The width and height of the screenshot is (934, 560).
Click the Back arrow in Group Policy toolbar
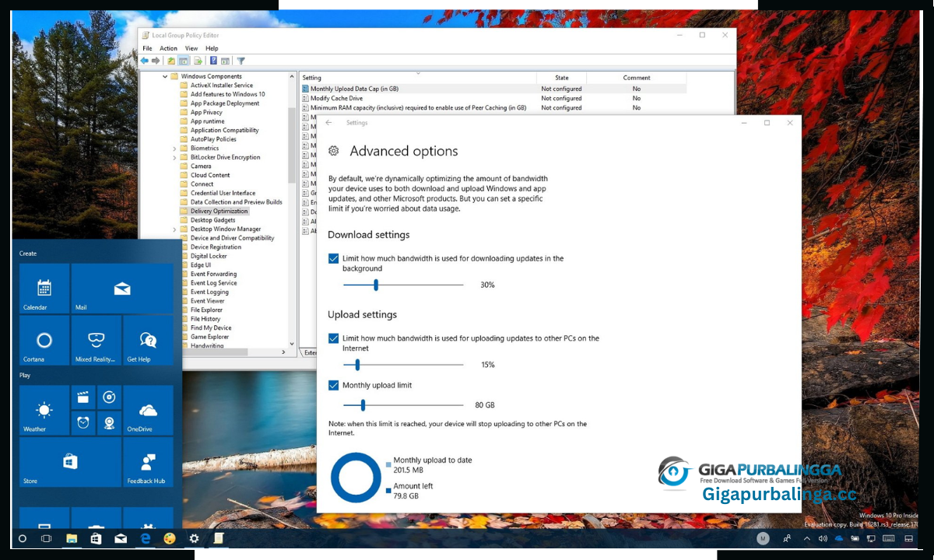pyautogui.click(x=145, y=61)
